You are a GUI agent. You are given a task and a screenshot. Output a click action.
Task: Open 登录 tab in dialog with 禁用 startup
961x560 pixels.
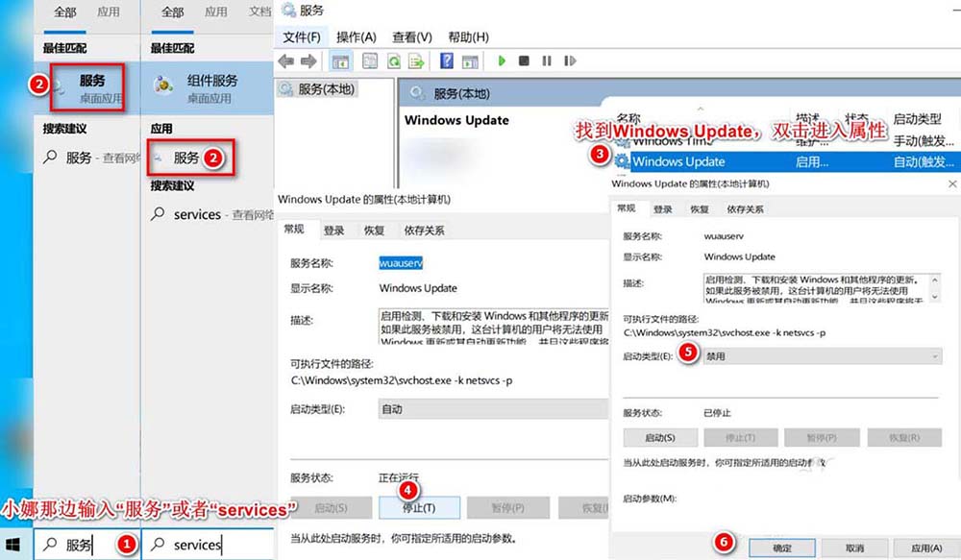point(662,209)
